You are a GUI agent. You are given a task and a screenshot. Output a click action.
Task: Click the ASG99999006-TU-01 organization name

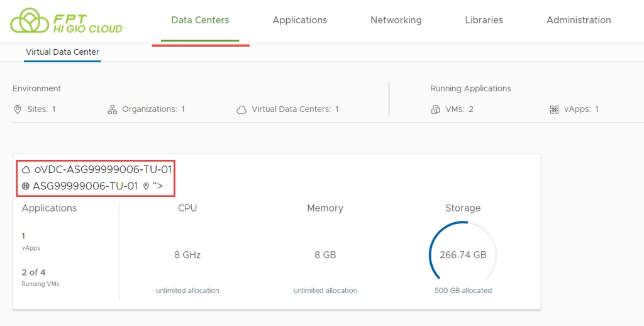[x=85, y=186]
